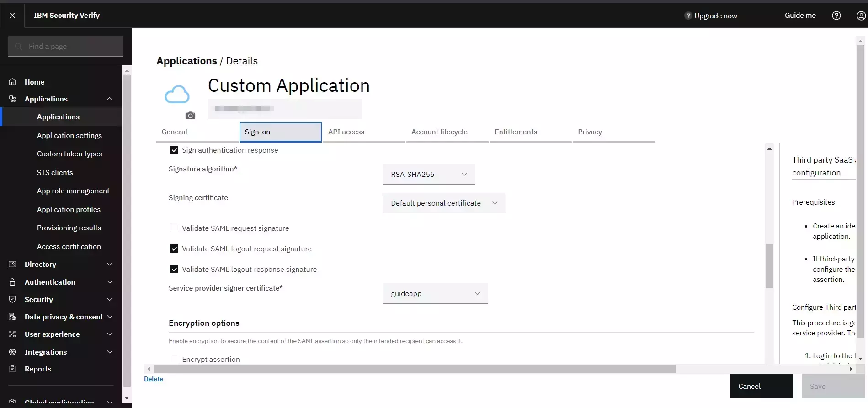Expand the Authentication section chevron
Image resolution: width=868 pixels, height=408 pixels.
(x=110, y=282)
